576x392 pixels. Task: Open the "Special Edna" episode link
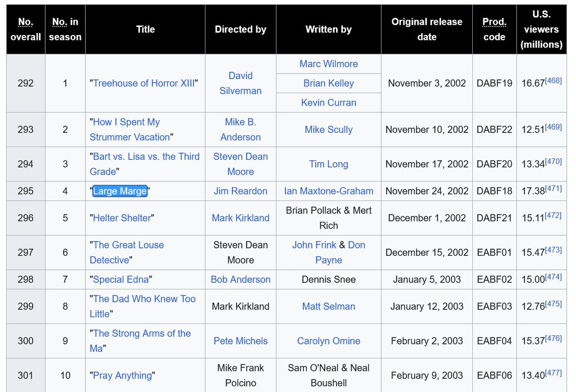(x=121, y=279)
